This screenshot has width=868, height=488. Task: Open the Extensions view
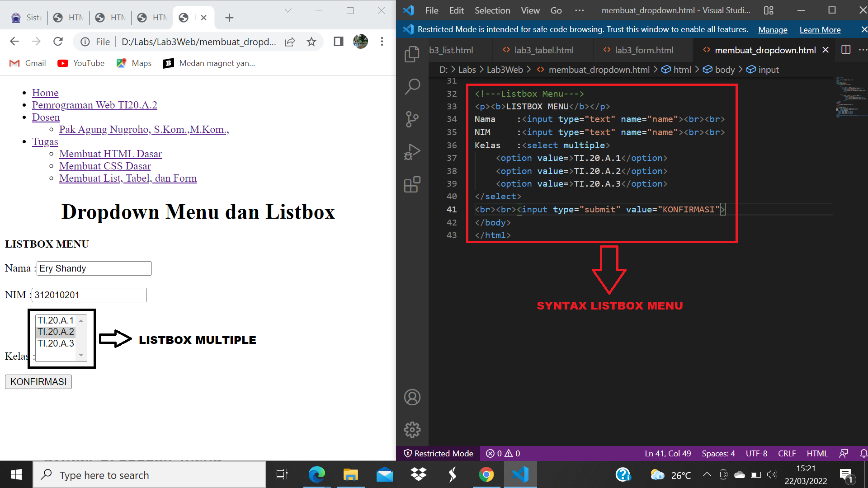coord(412,184)
